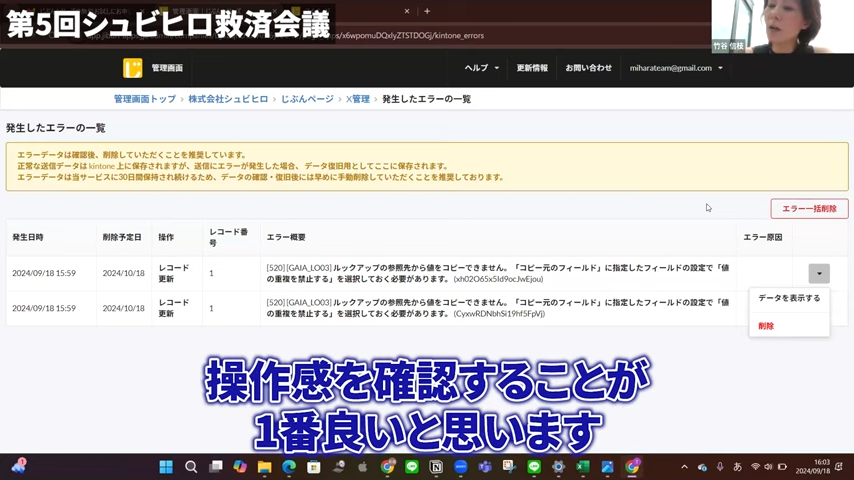Open the Notion taskbar icon
Viewport: 854px width, 480px height.
click(x=436, y=467)
